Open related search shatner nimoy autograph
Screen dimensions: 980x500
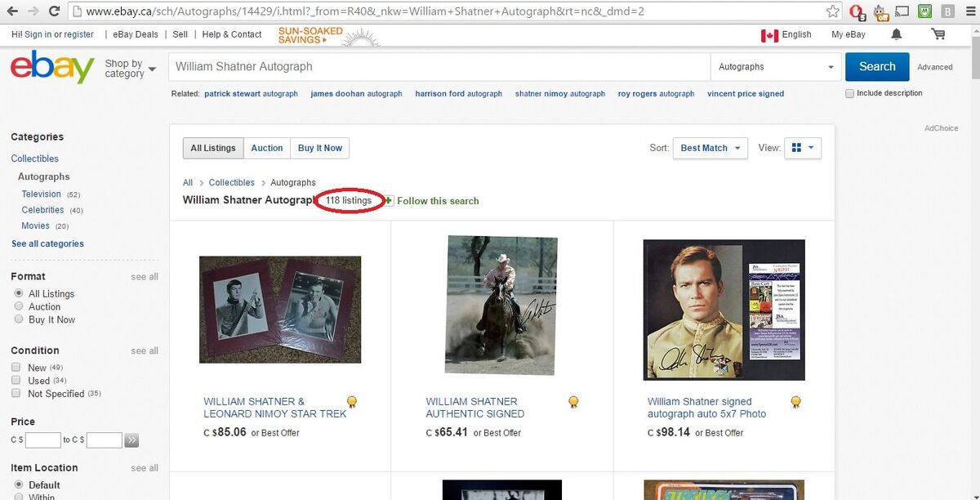560,94
